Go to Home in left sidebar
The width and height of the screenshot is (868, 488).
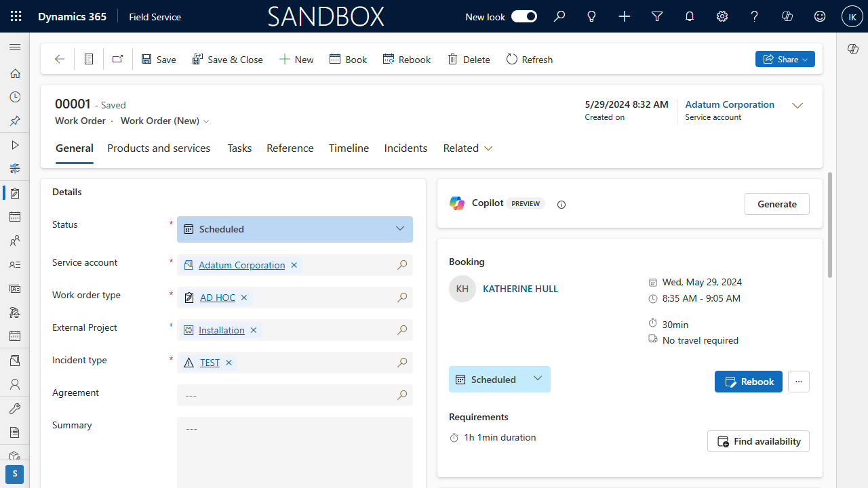click(x=15, y=73)
